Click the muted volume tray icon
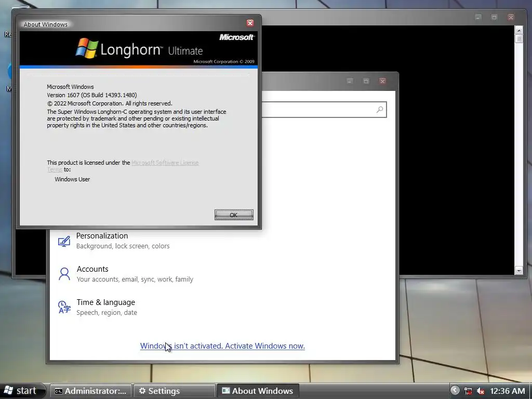 [480, 391]
